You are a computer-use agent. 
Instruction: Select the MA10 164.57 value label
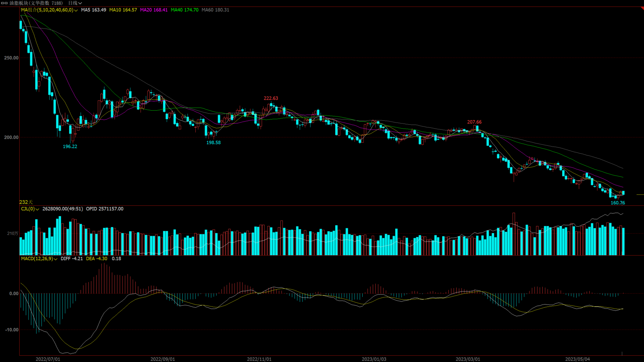pyautogui.click(x=123, y=10)
